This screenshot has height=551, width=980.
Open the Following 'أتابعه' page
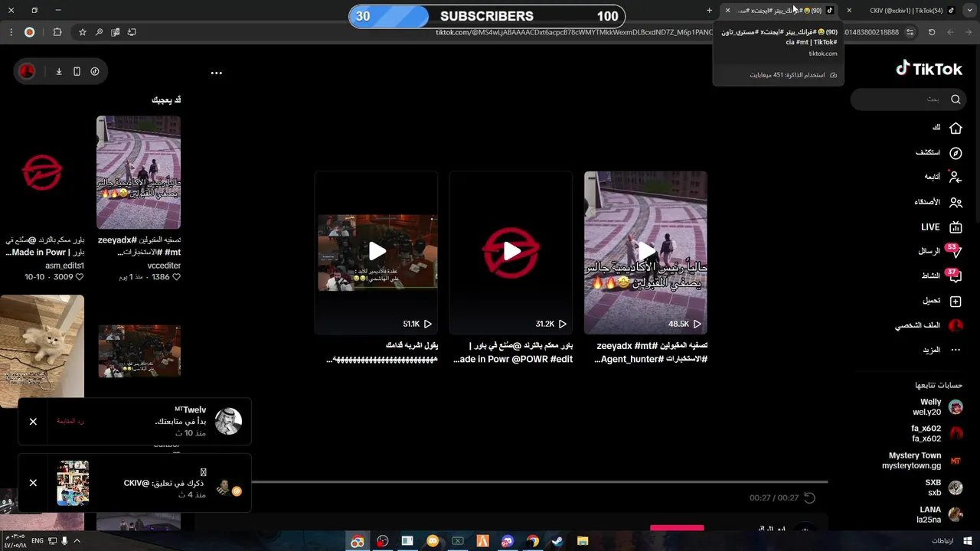click(943, 177)
